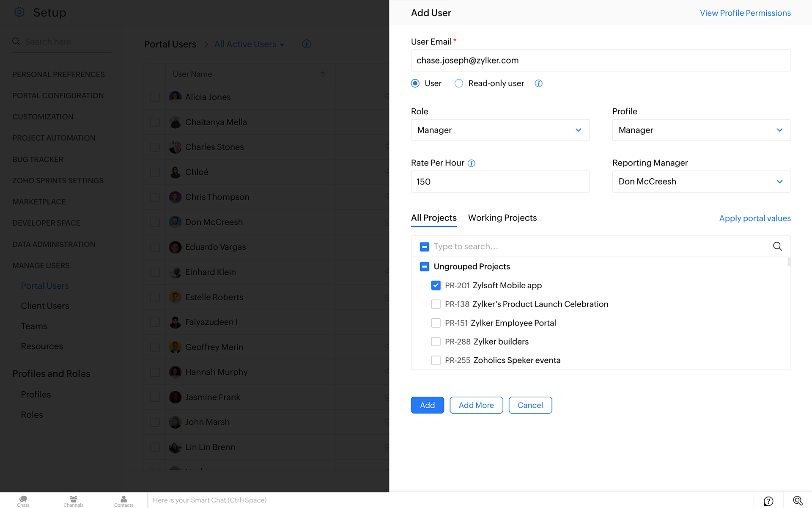The image size is (812, 508).
Task: Click the project search magnifier icon
Action: (777, 246)
